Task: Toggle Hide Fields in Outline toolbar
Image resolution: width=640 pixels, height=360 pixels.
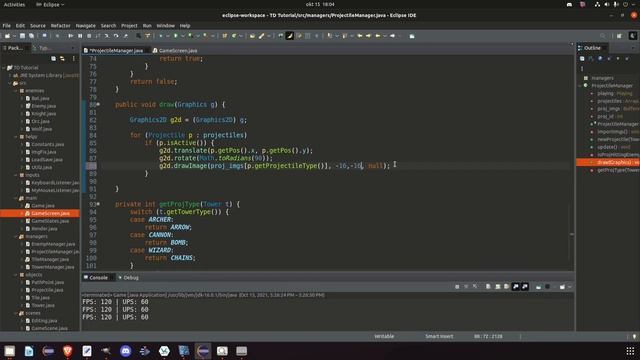Action: [x=600, y=59]
